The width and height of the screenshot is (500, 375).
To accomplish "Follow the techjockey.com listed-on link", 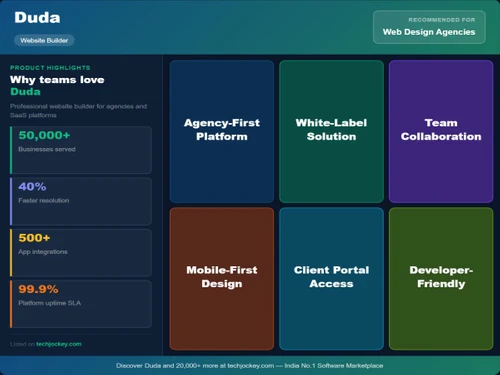I will click(59, 344).
